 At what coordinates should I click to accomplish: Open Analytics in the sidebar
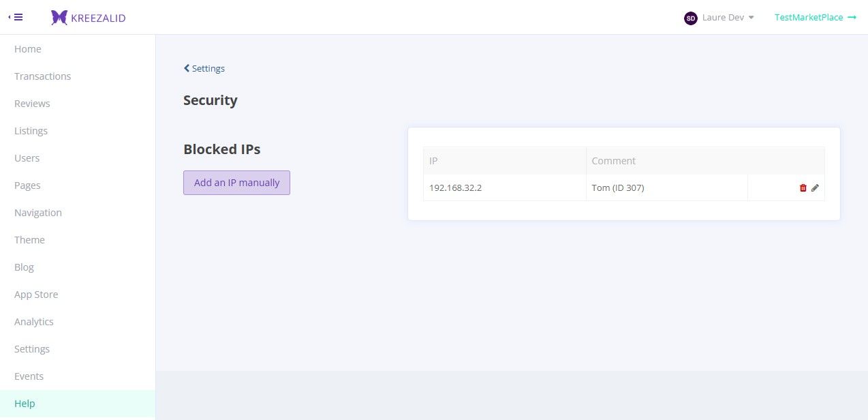point(78,322)
